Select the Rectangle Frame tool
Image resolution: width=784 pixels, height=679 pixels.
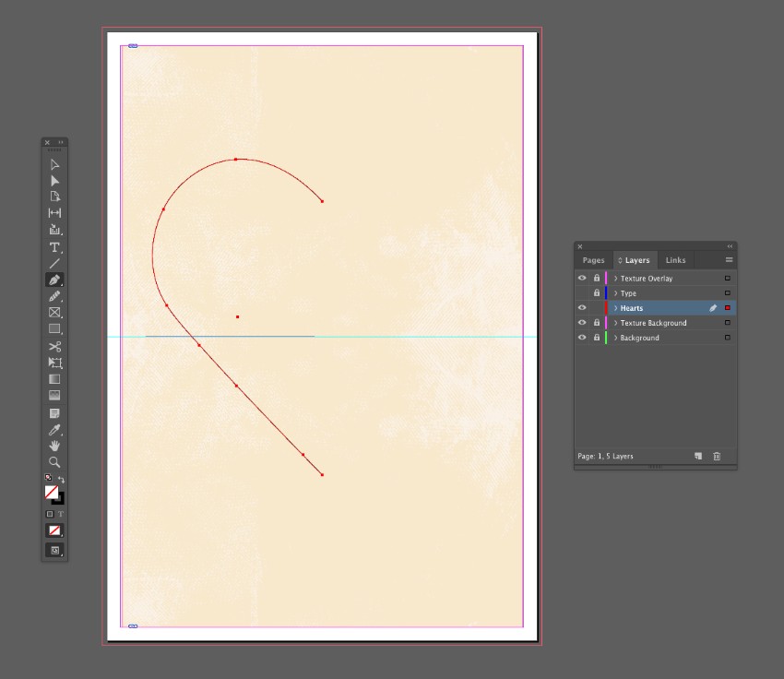point(54,313)
